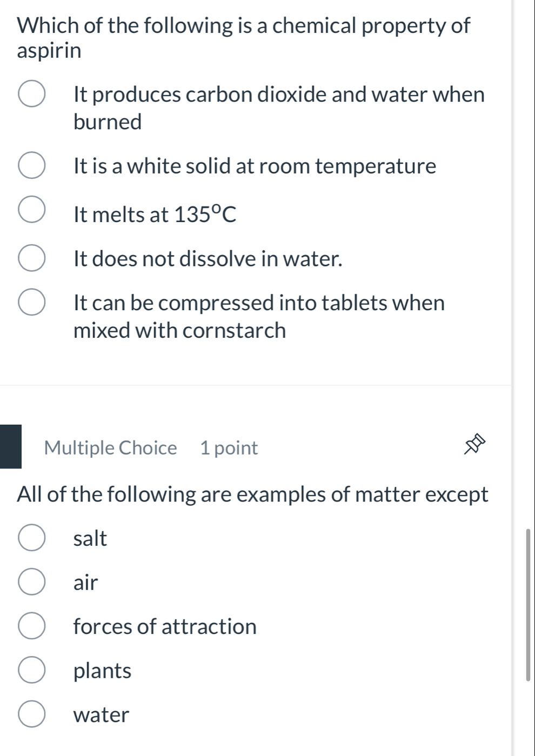Choose 'It does not dissolve in water'

pos(31,259)
